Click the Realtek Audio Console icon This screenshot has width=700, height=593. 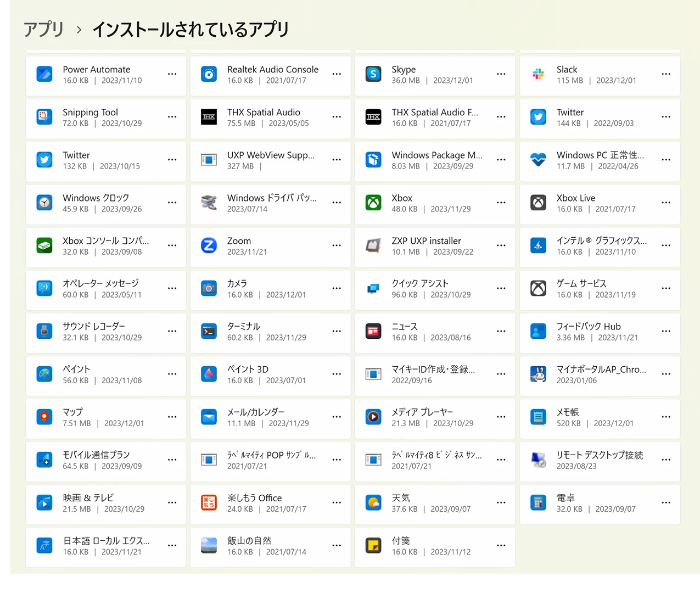209,74
